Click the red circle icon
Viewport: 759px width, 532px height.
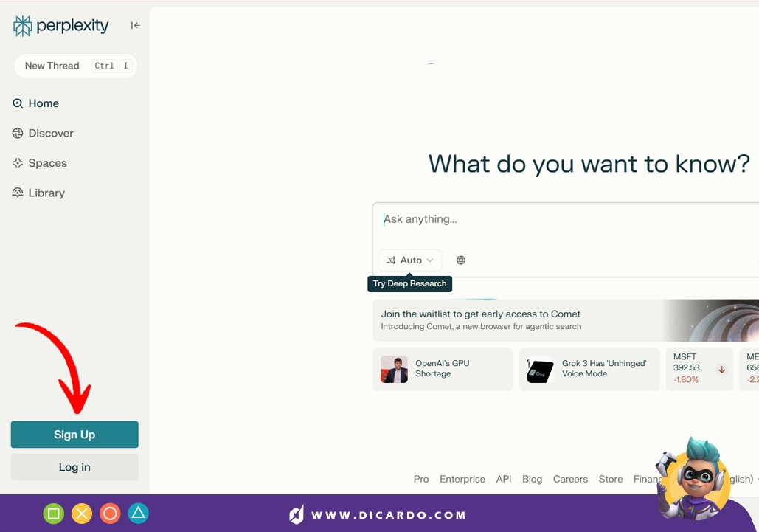110,514
